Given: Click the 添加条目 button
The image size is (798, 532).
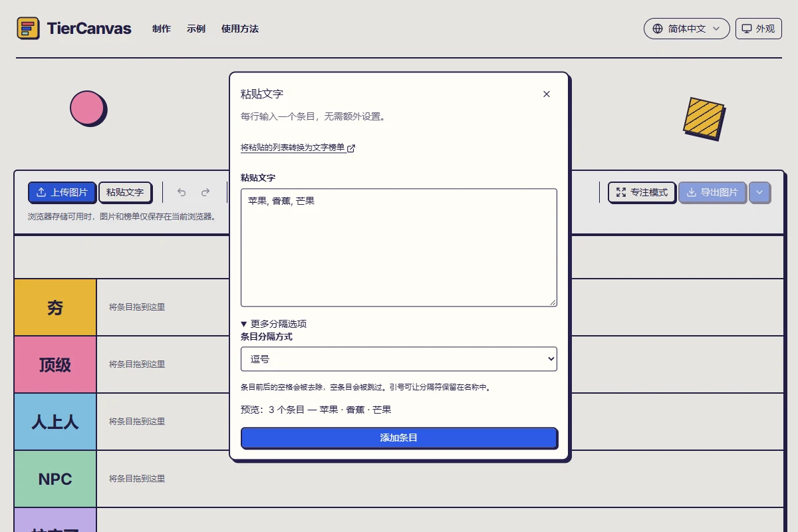Looking at the screenshot, I should [399, 438].
